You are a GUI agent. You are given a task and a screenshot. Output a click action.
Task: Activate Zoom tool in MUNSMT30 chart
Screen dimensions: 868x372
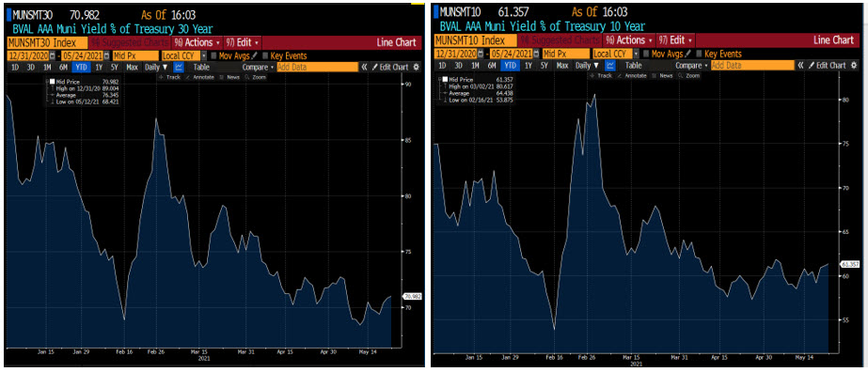point(255,77)
